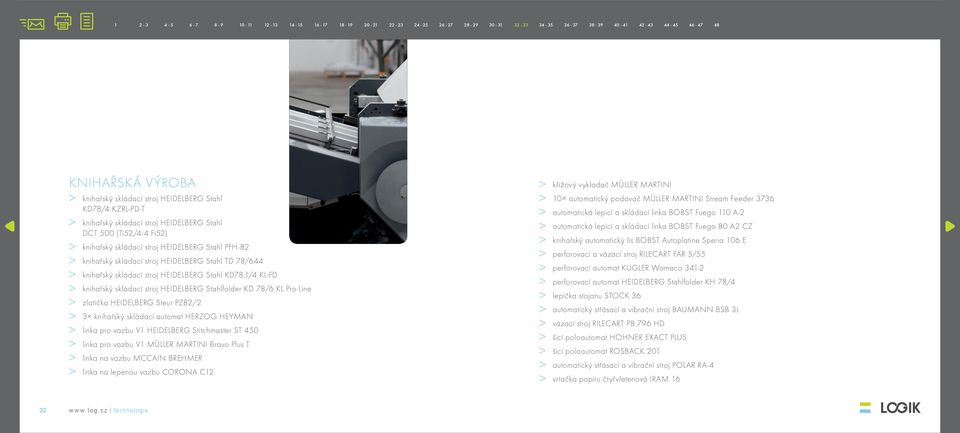
Task: Click 'BOBST Fuego 110 A-2' entry
Action: (648, 213)
